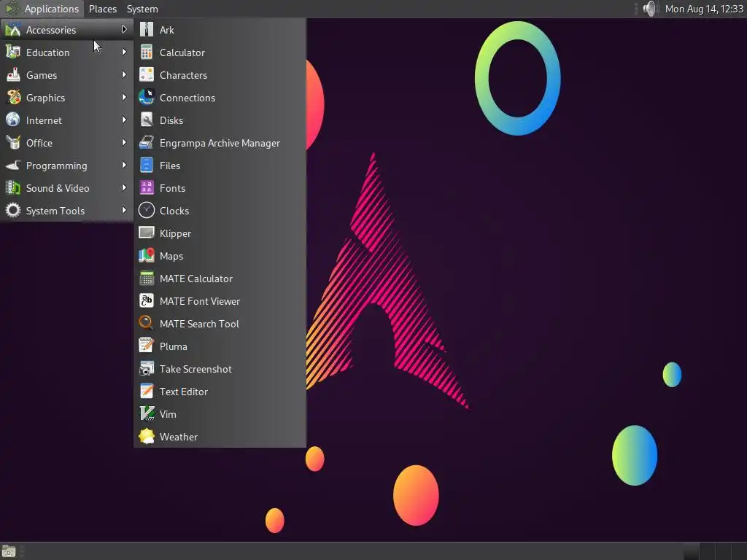Choose the Weather label

(x=179, y=437)
